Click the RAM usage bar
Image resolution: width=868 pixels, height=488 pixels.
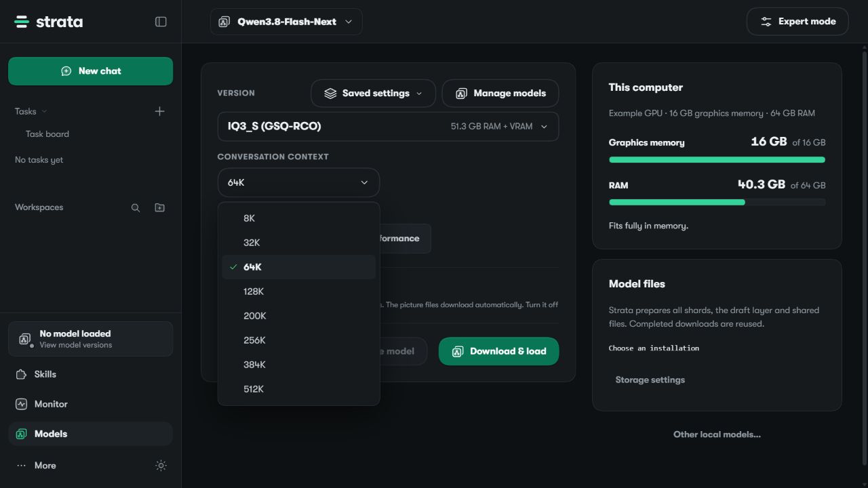pyautogui.click(x=717, y=202)
